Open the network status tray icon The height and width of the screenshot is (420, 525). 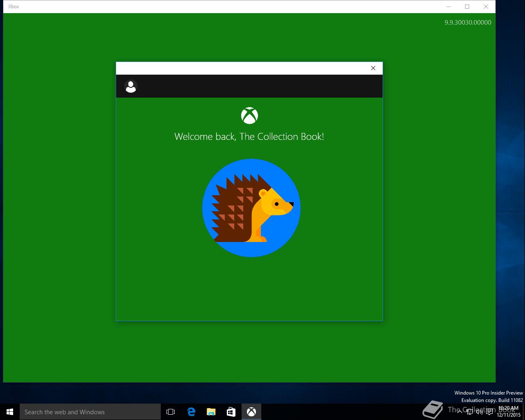[x=470, y=412]
